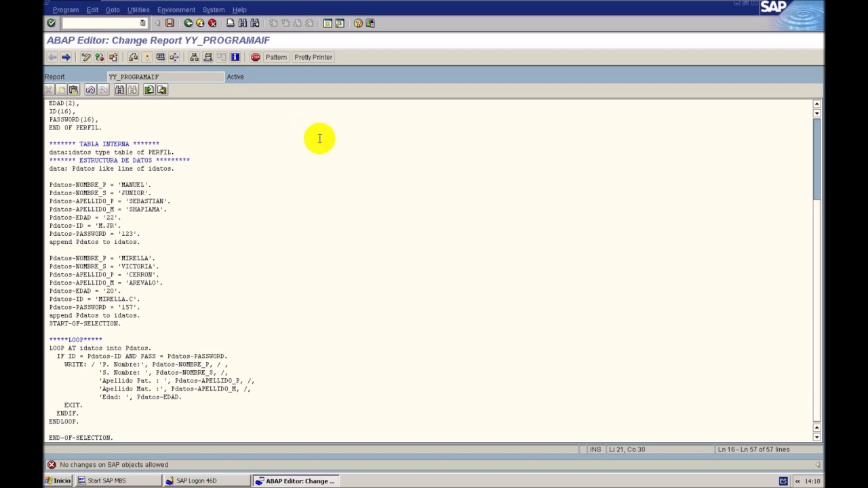Click the Where-used list icon
868x488 pixels.
pos(174,57)
